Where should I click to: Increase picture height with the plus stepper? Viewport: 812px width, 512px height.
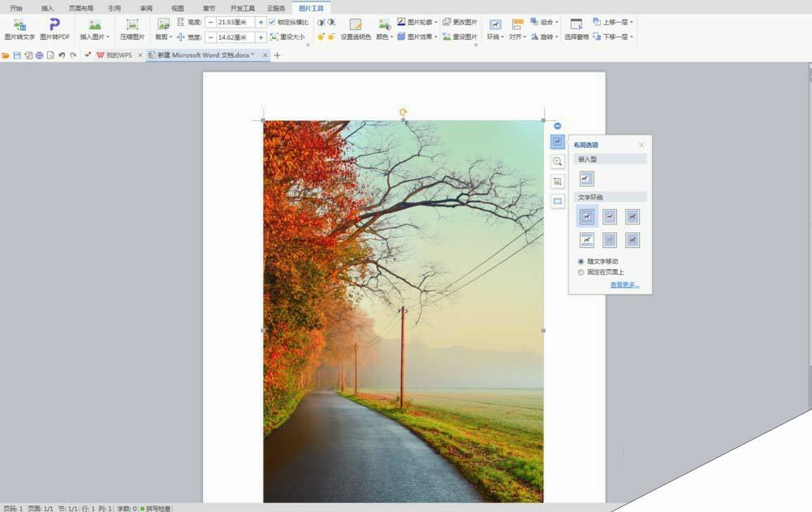[259, 23]
